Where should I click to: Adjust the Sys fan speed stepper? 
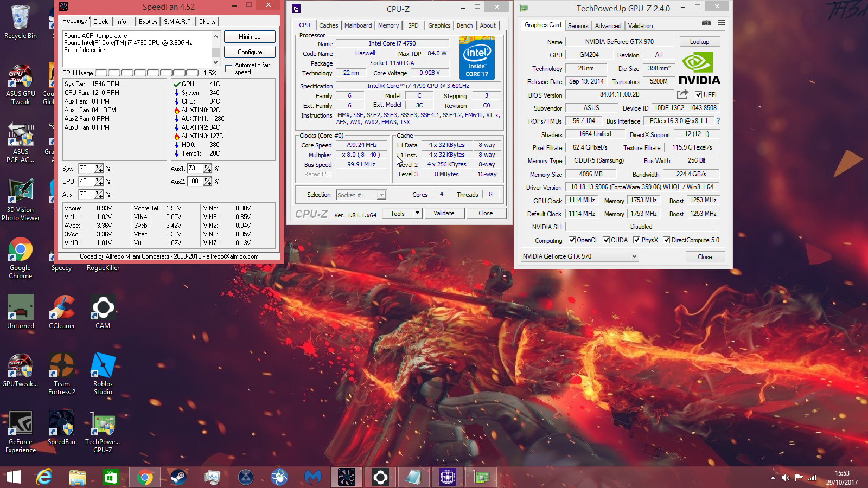99,168
